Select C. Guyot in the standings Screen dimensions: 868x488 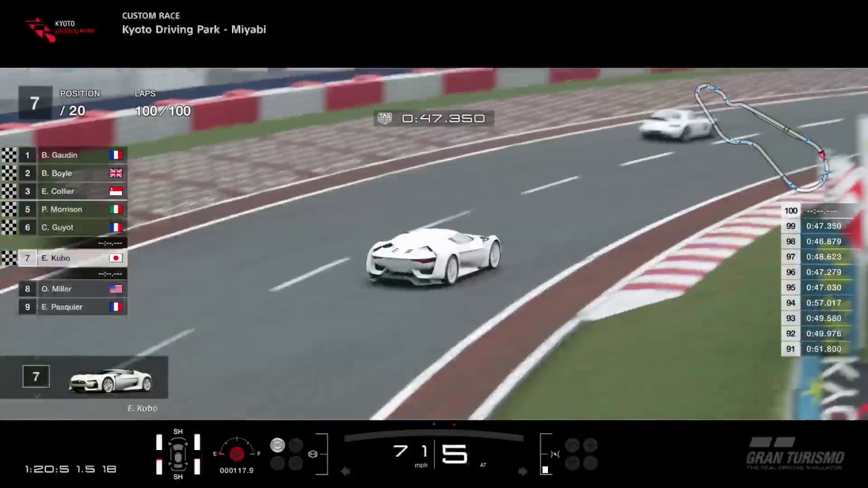pyautogui.click(x=73, y=227)
